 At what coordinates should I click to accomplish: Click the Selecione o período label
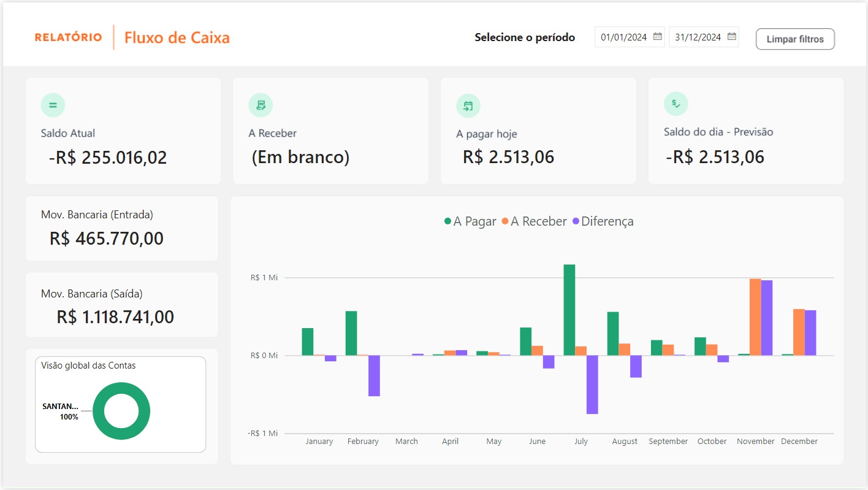pyautogui.click(x=525, y=37)
